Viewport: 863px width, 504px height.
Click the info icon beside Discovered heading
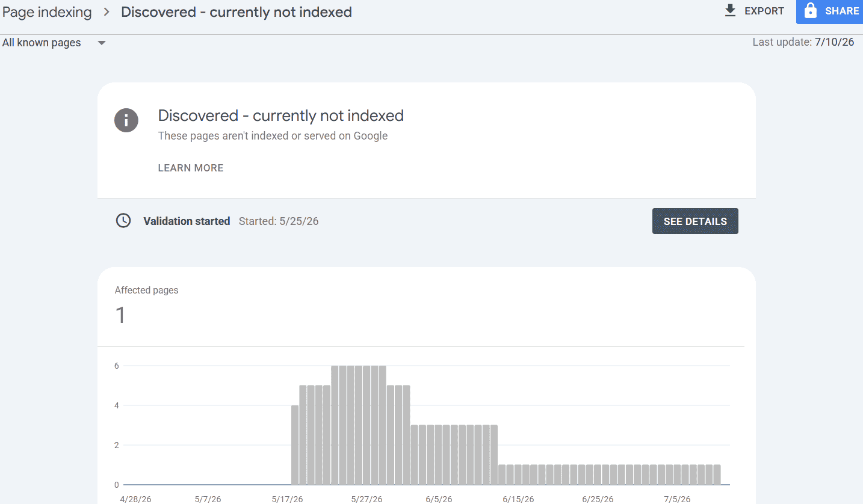(x=126, y=120)
